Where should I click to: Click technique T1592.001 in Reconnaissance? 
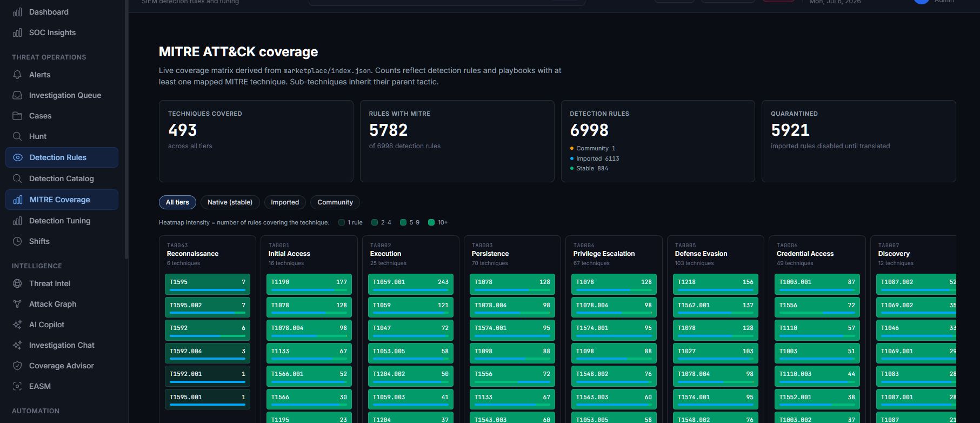point(208,376)
